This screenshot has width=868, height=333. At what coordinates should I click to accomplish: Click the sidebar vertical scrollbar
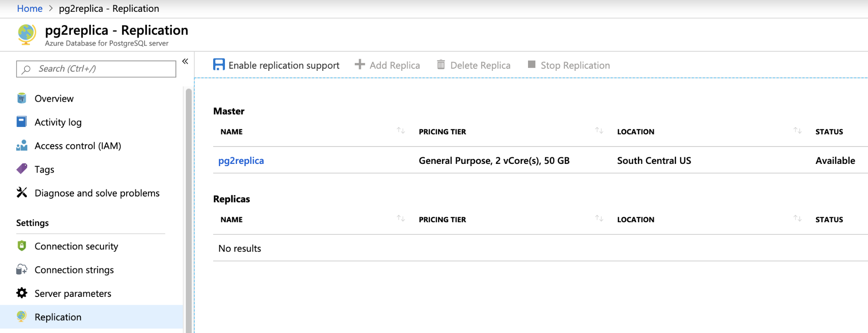pyautogui.click(x=188, y=211)
